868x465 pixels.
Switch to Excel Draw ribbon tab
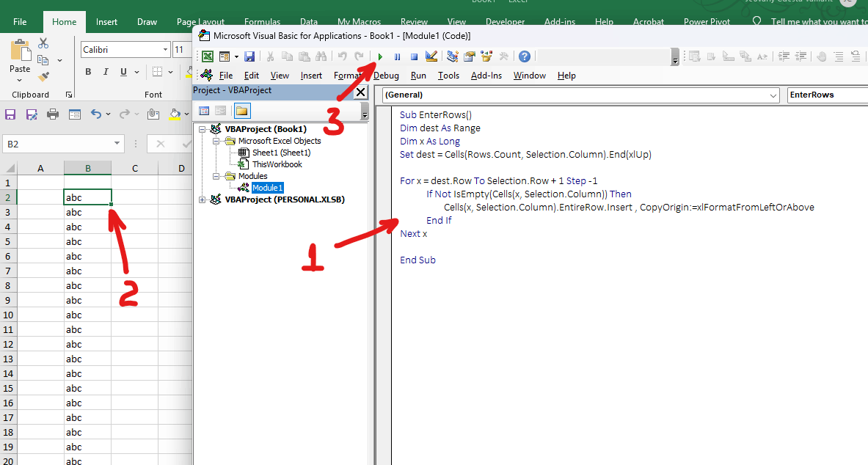[147, 22]
